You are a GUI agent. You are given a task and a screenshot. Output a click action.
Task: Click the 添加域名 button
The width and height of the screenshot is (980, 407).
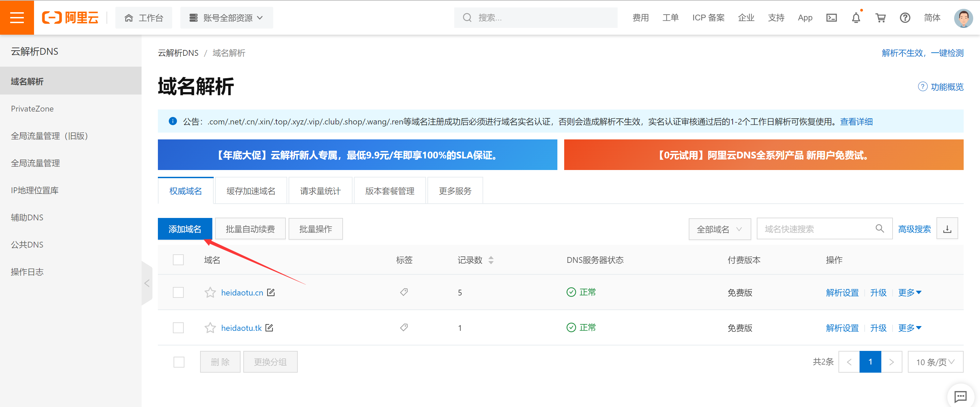pos(185,229)
